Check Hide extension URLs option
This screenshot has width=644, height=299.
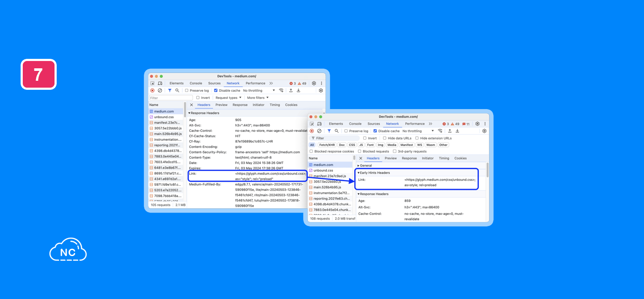417,138
